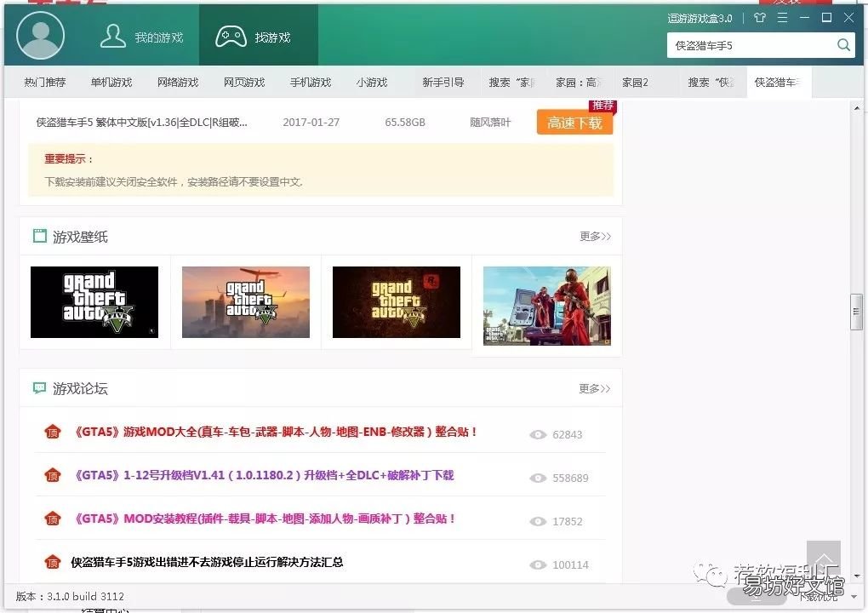This screenshot has width=868, height=613.
Task: Open the 我的游戏 tab
Action: coord(142,37)
